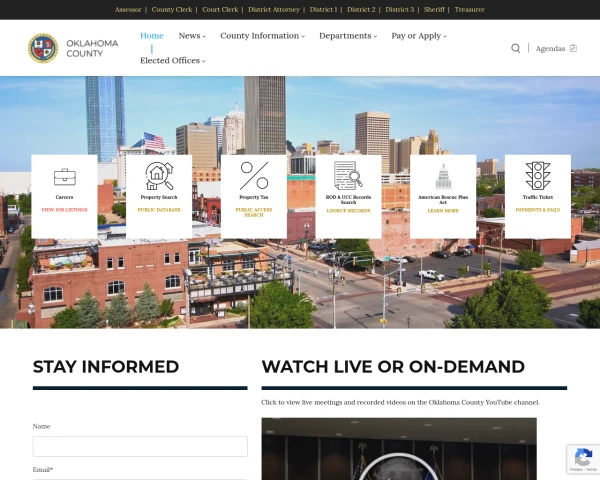Open the Sheriff top bar link

(434, 10)
